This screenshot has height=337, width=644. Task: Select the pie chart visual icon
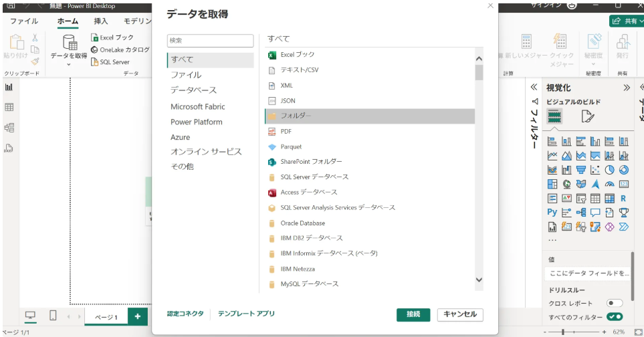click(609, 170)
